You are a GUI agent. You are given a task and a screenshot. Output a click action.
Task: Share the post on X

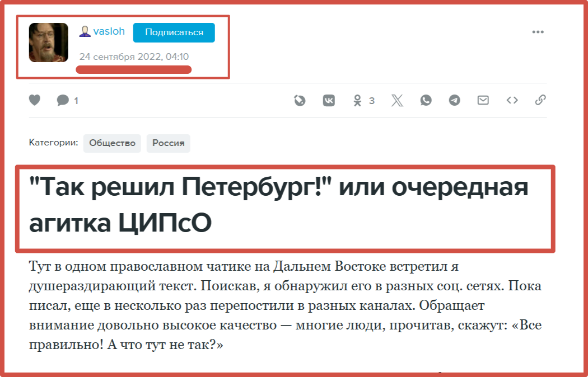397,101
